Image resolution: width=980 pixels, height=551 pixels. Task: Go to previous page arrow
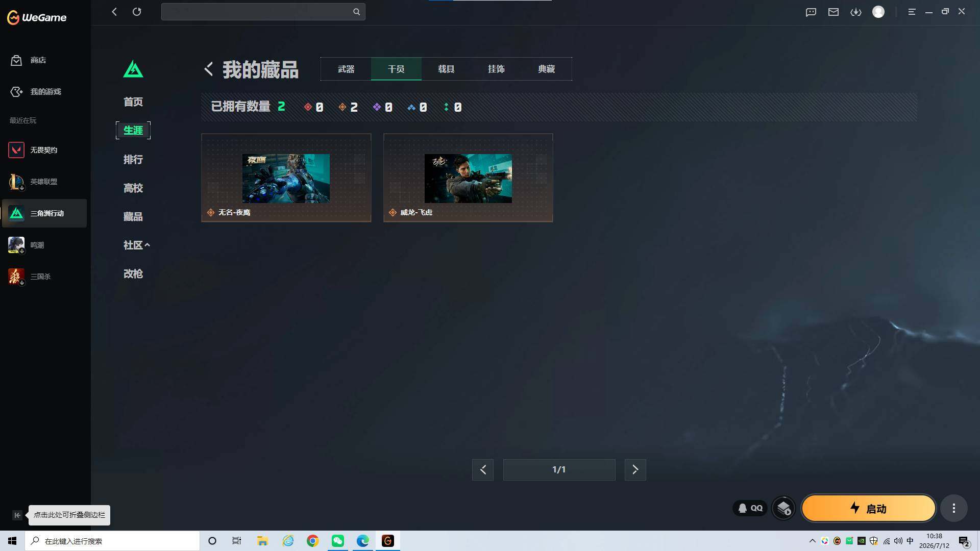coord(483,470)
